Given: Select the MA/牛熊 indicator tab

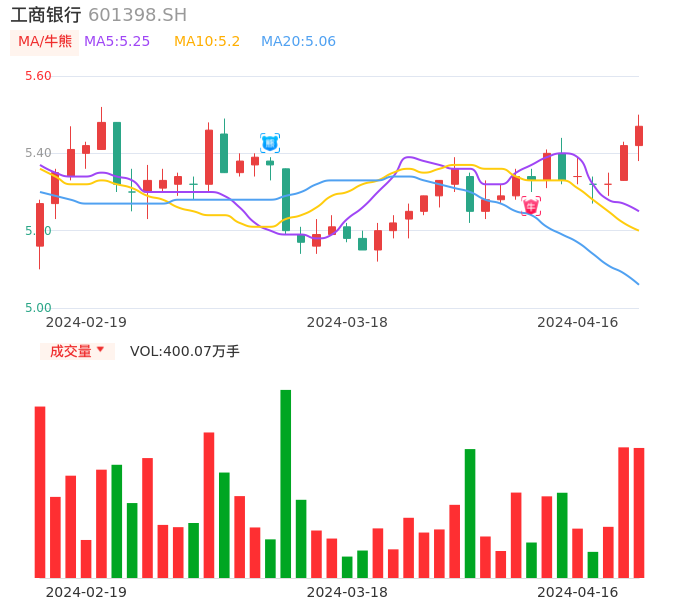Looking at the screenshot, I should point(45,42).
